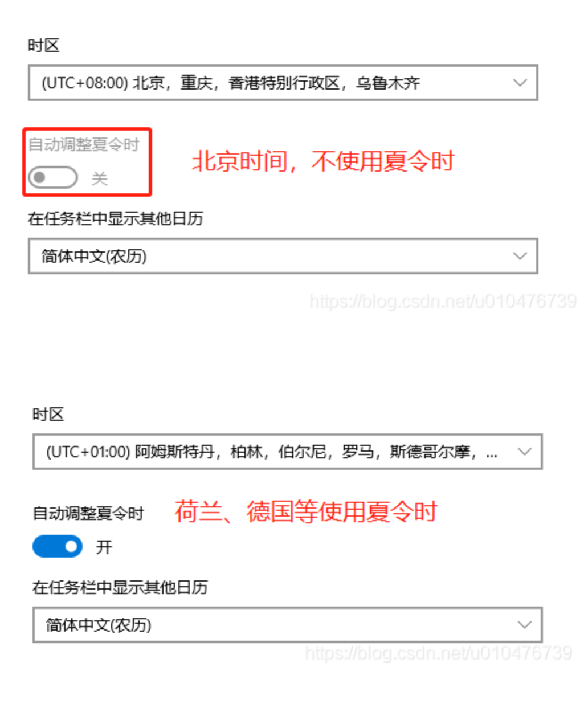
Task: Click the 时区 heading above the UTC+01:00 dropdown
Action: [48, 414]
